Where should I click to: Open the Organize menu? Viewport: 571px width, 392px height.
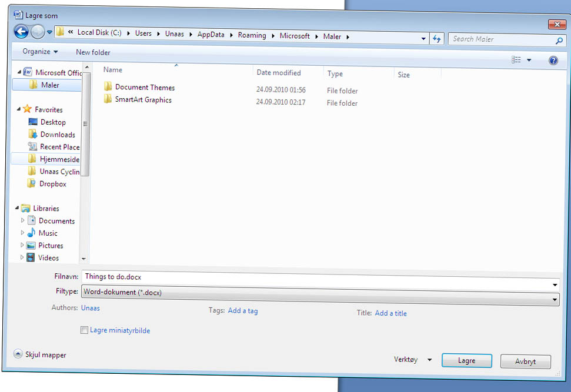click(x=40, y=51)
